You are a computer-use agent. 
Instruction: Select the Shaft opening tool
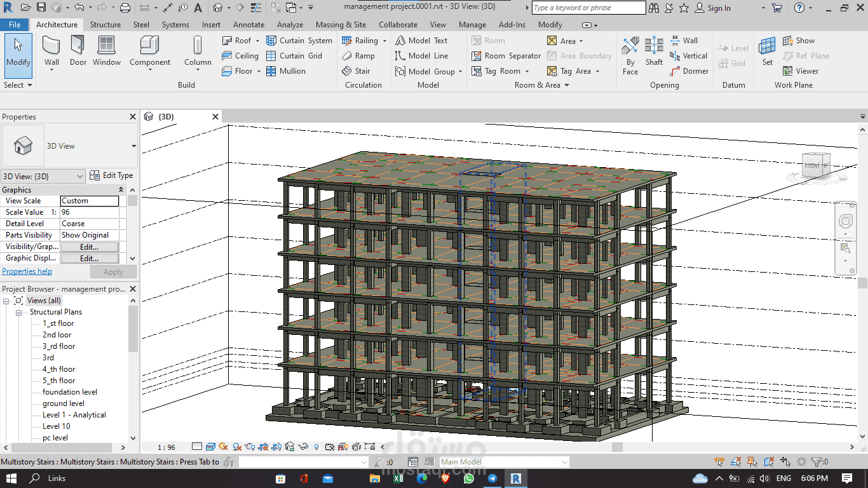(x=654, y=51)
